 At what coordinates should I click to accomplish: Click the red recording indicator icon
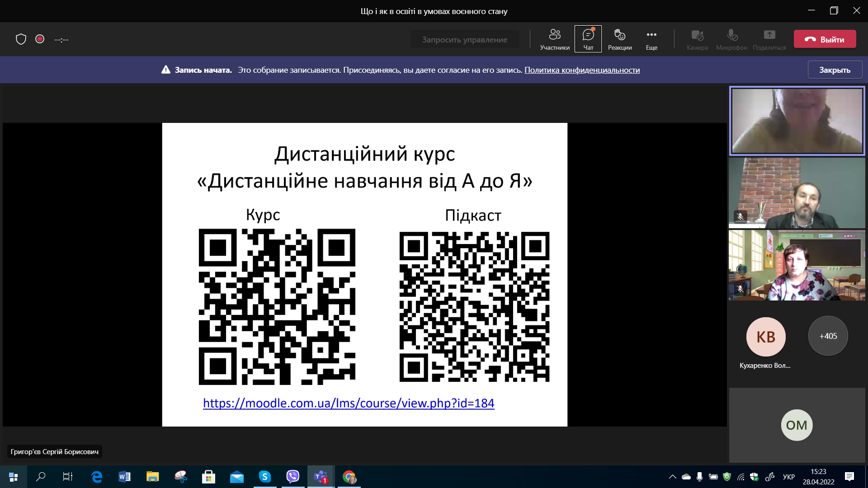pos(40,39)
